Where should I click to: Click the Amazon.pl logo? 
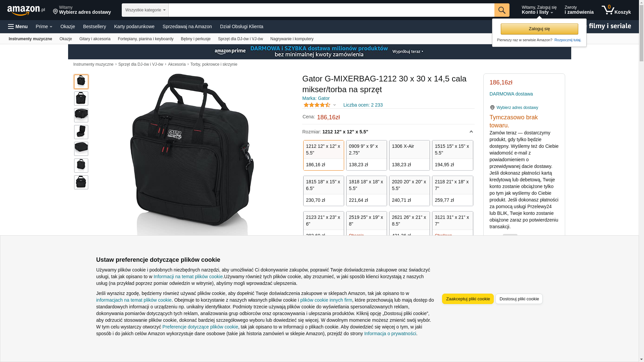pyautogui.click(x=26, y=10)
